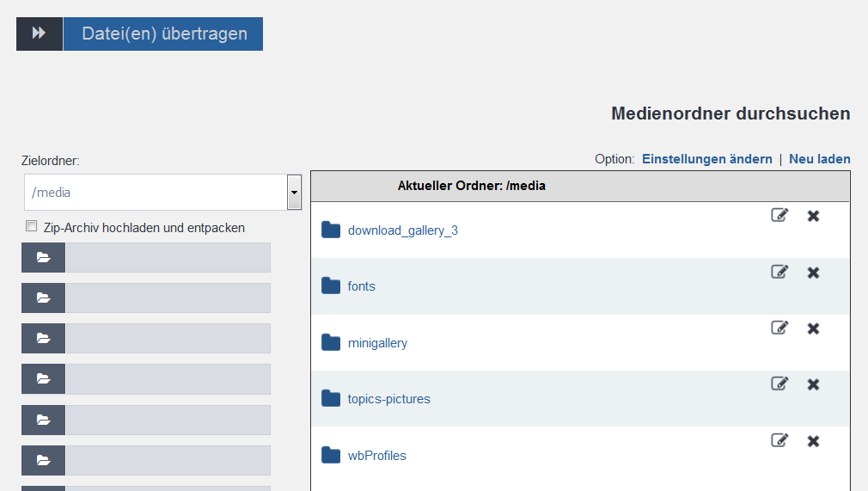Rename the download_gallery_3 folder via edit icon
Image resolution: width=868 pixels, height=491 pixels.
(779, 215)
